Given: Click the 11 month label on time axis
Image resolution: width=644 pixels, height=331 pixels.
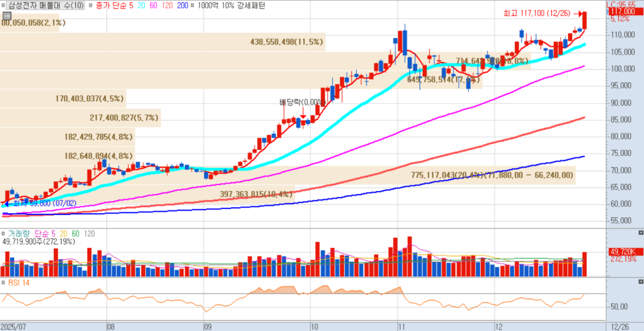Looking at the screenshot, I should [x=401, y=327].
